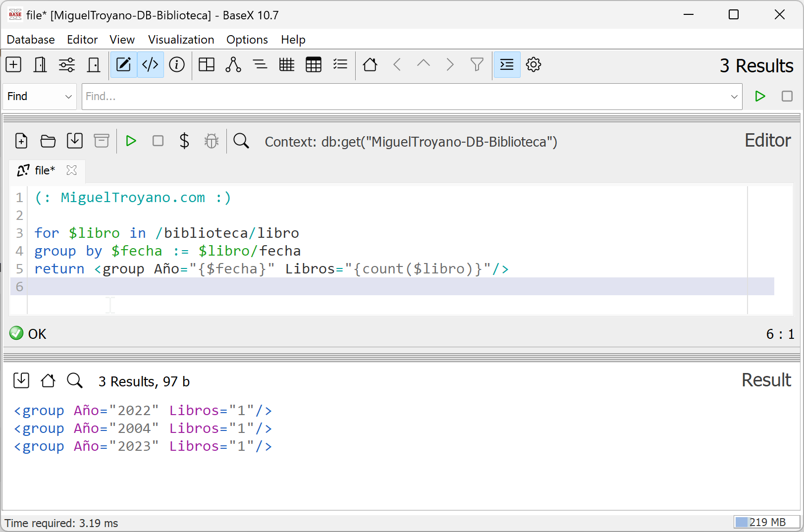Viewport: 804px width, 532px height.
Task: Expand the Find history dropdown arrow
Action: pos(734,97)
